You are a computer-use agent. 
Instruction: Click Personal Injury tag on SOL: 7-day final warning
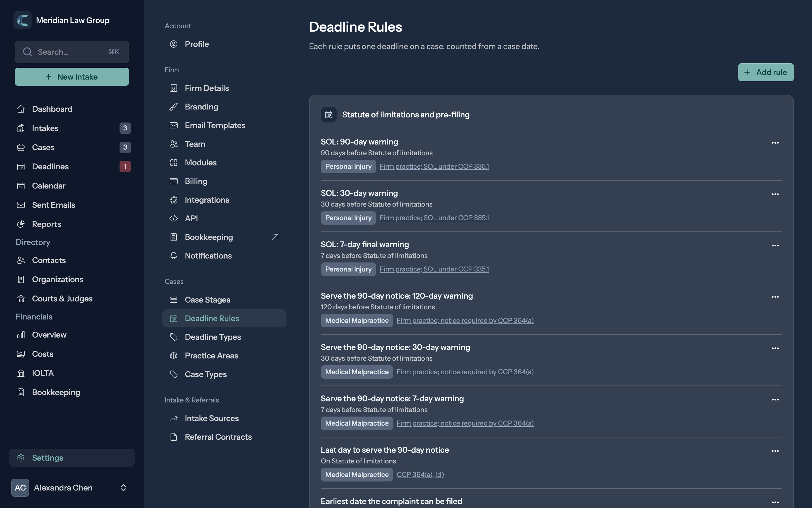coord(348,269)
